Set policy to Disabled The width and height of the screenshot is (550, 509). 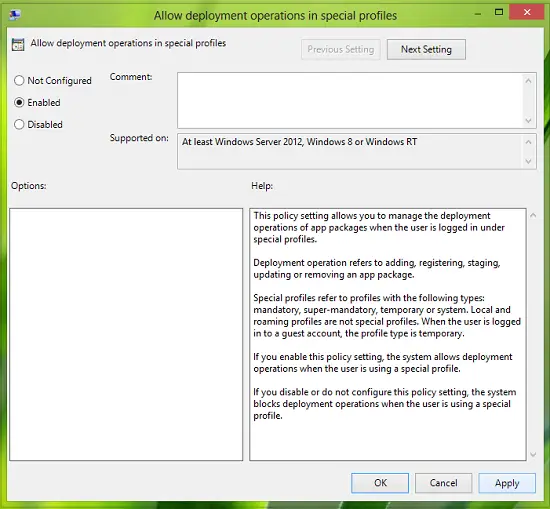pos(19,124)
